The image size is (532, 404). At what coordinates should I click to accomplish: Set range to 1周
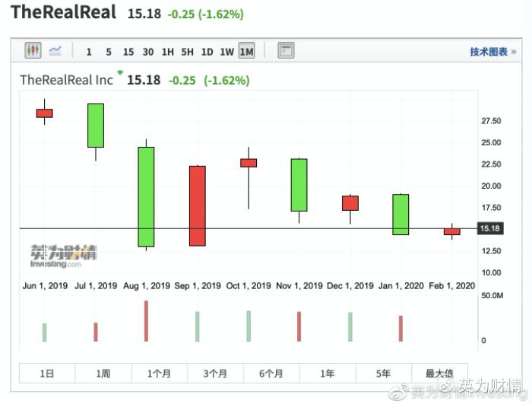pyautogui.click(x=103, y=374)
